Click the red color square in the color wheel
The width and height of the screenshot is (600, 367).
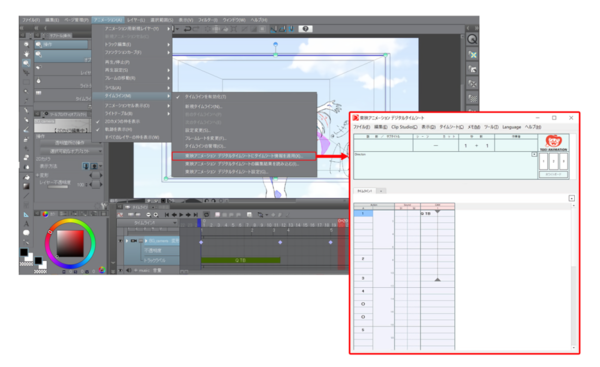point(70,243)
